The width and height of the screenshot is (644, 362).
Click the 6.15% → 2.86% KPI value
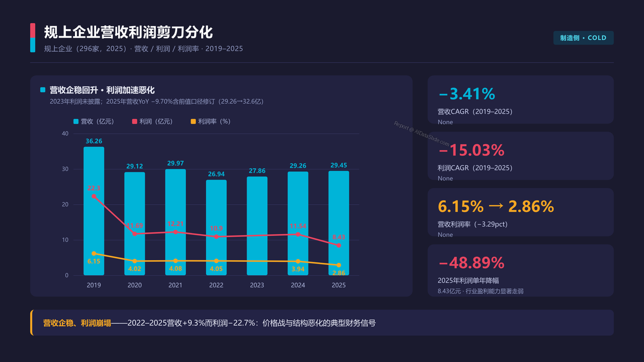[x=496, y=207]
